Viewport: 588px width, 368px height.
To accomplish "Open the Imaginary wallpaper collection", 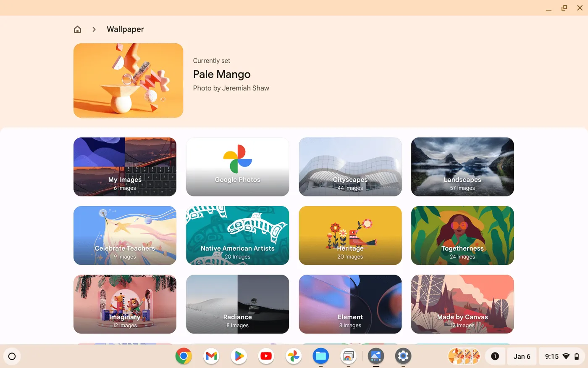I will (x=125, y=304).
